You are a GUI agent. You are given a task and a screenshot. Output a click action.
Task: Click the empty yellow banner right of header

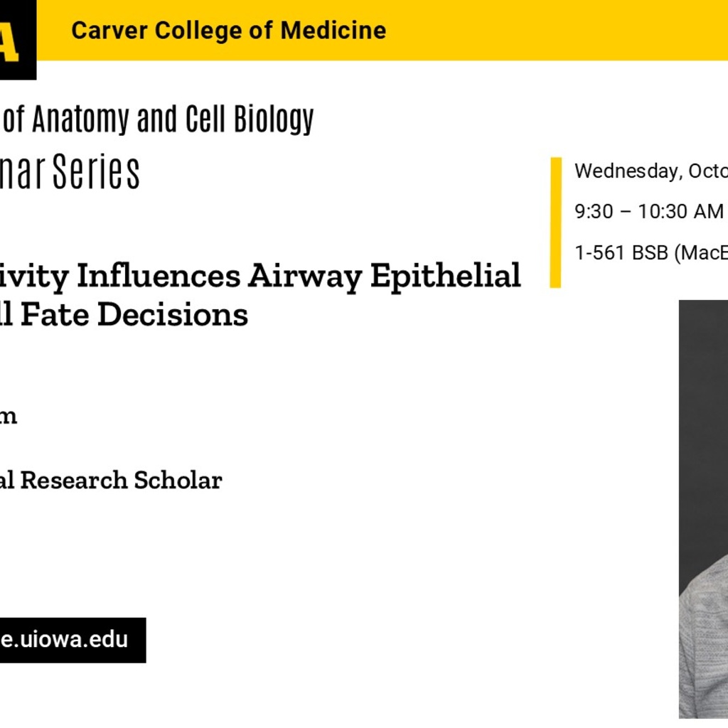(x=562, y=31)
